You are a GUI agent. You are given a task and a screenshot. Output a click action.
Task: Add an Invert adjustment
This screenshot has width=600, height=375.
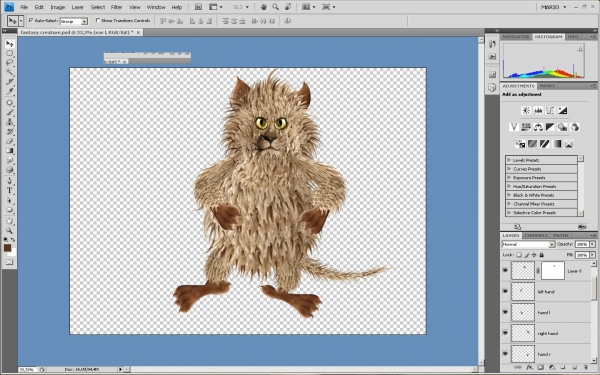click(520, 144)
